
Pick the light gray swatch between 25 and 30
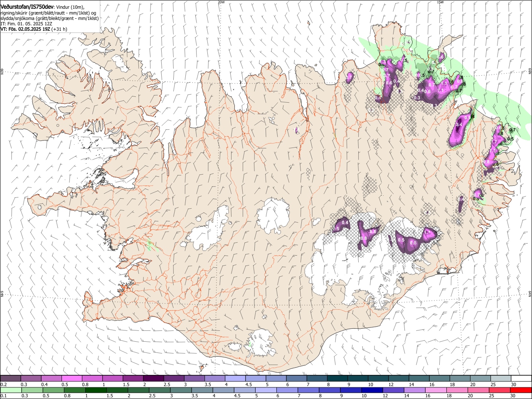point(501,379)
